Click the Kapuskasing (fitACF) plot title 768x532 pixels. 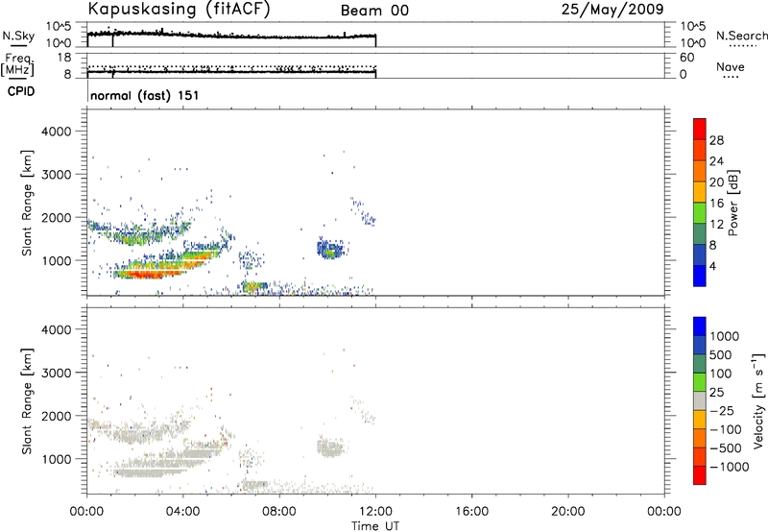coord(179,10)
